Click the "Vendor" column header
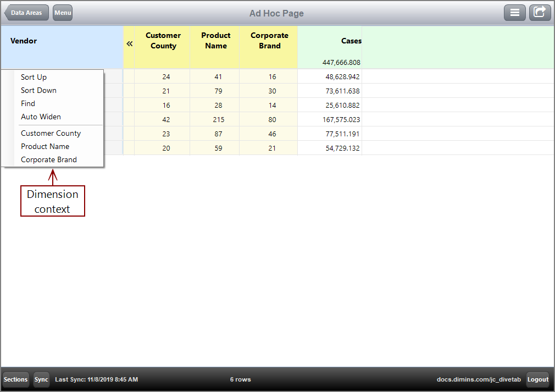Image resolution: width=555 pixels, height=392 pixels. click(x=24, y=41)
